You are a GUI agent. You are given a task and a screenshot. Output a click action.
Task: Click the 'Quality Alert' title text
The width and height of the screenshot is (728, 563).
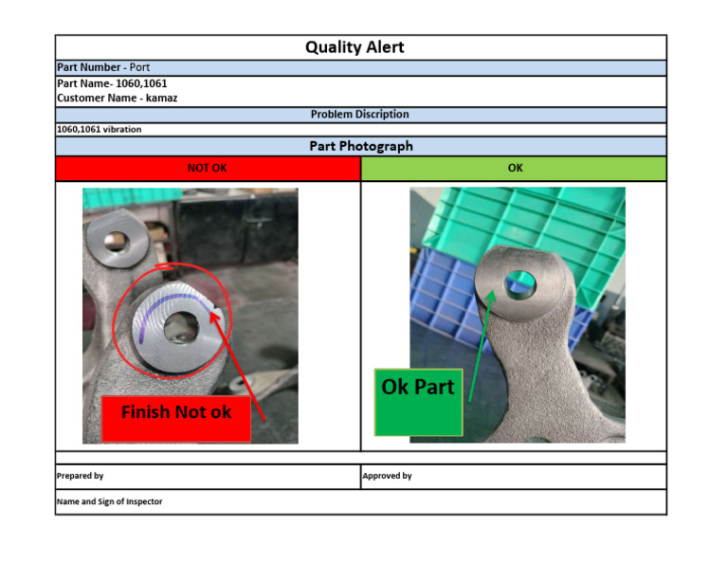pos(355,46)
